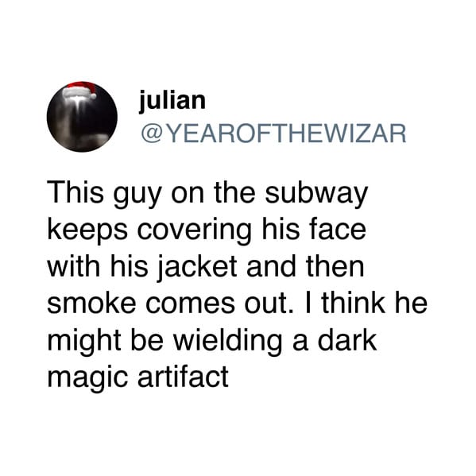Click the word 'jacket' in the tweet

click(197, 269)
